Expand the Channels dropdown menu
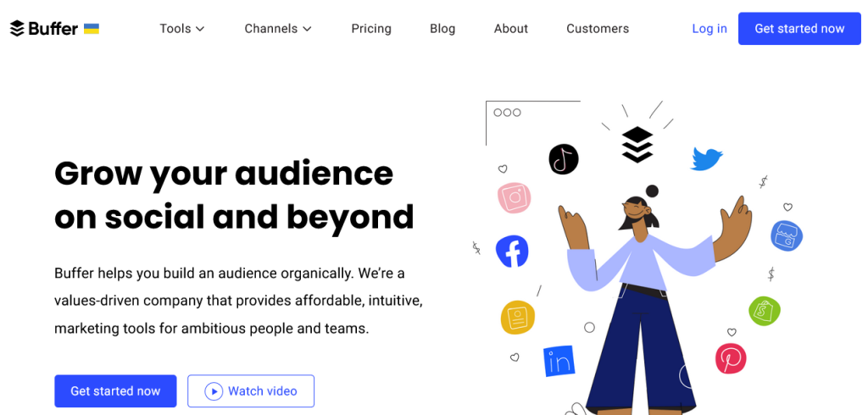 pyautogui.click(x=278, y=28)
